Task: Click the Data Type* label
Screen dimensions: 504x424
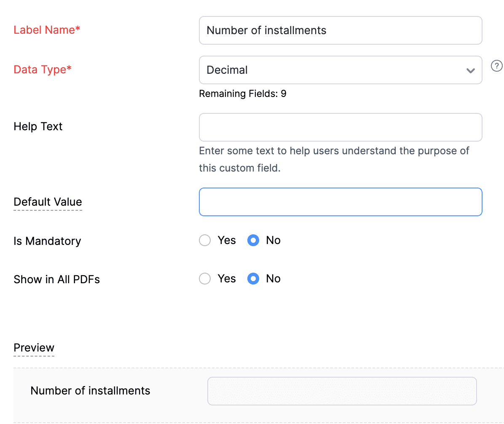Action: coord(43,70)
